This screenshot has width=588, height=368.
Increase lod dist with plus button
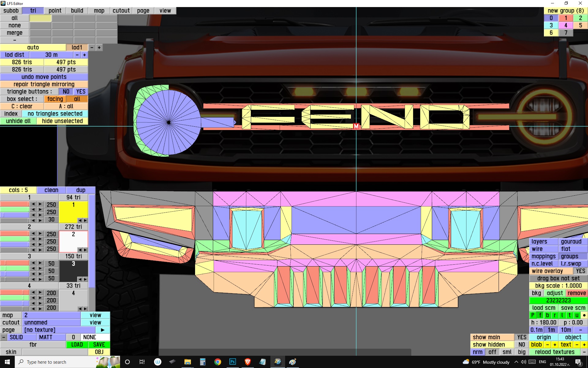pos(85,55)
